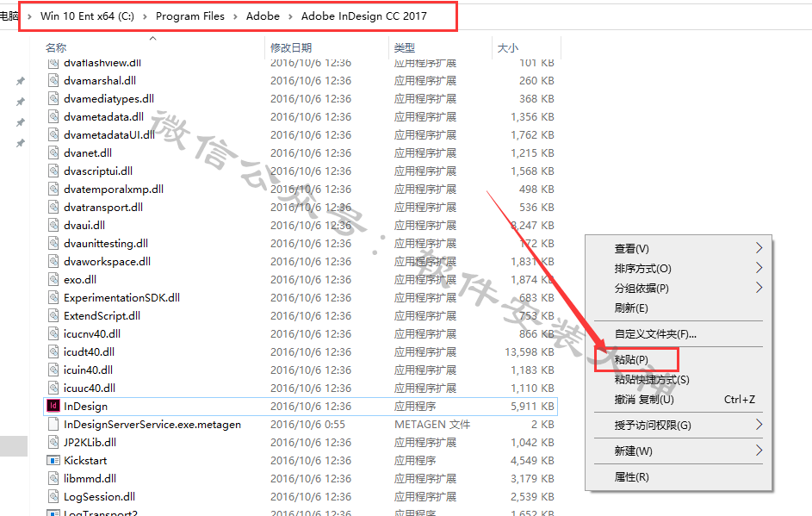This screenshot has width=812, height=516.
Task: Select the file name ExtendScript.dll
Action: (102, 316)
